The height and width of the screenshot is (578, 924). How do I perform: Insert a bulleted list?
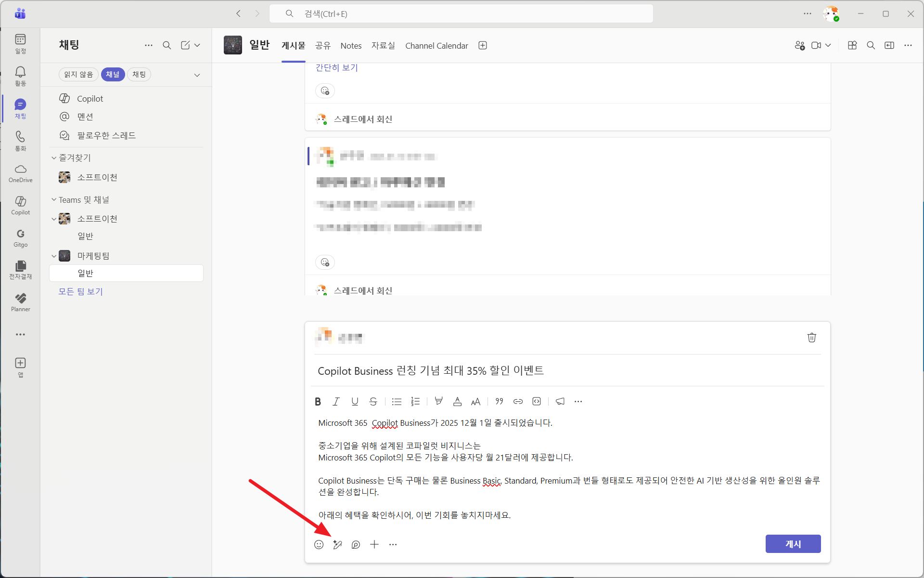397,401
